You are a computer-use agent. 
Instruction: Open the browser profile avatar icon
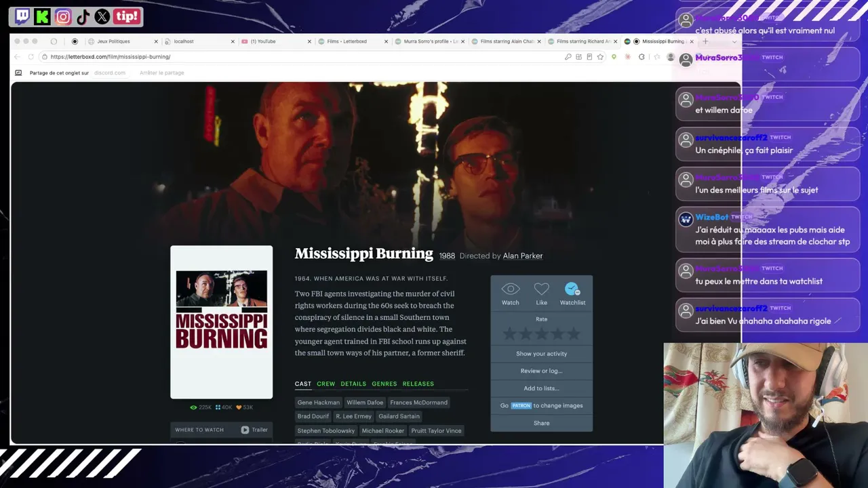[671, 57]
